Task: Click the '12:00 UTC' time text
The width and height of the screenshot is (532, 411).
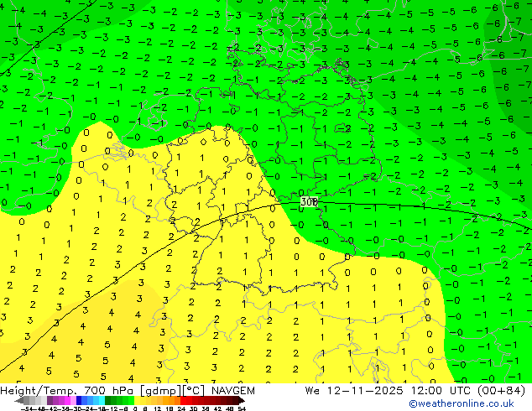Action: click(x=442, y=391)
